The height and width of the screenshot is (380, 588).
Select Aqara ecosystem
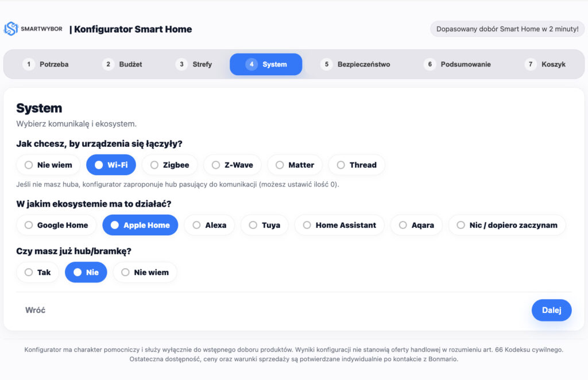416,225
